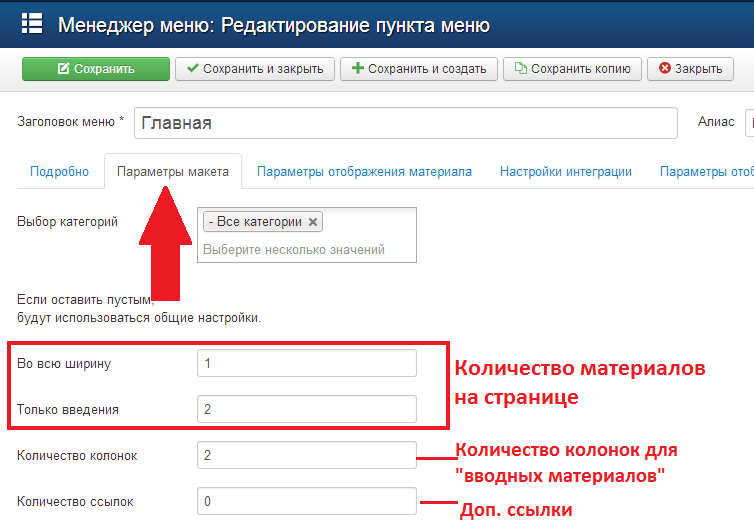This screenshot has height=528, width=754.
Task: Switch to Параметры отображения материала tab
Action: coord(364,171)
